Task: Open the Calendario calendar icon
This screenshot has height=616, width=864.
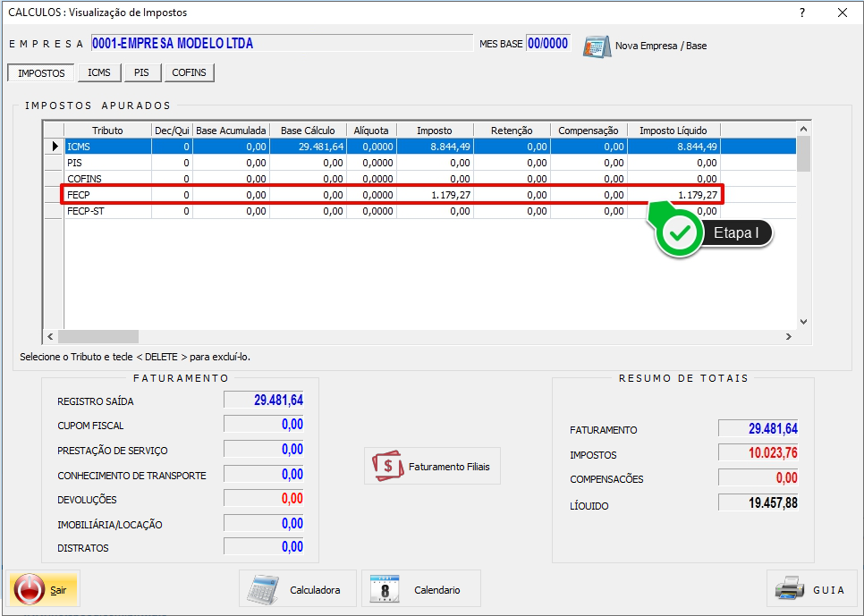Action: (x=385, y=589)
